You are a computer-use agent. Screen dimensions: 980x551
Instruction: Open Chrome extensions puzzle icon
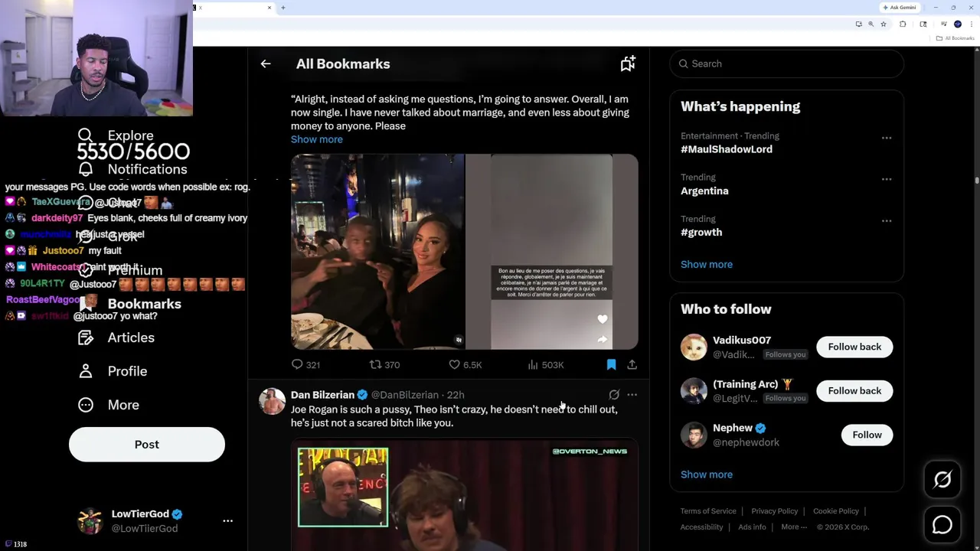tap(903, 24)
